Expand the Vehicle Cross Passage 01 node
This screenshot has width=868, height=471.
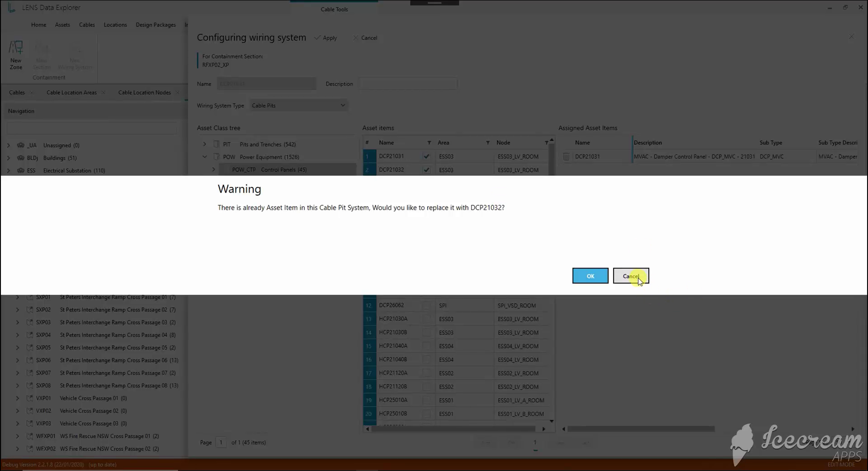click(18, 398)
